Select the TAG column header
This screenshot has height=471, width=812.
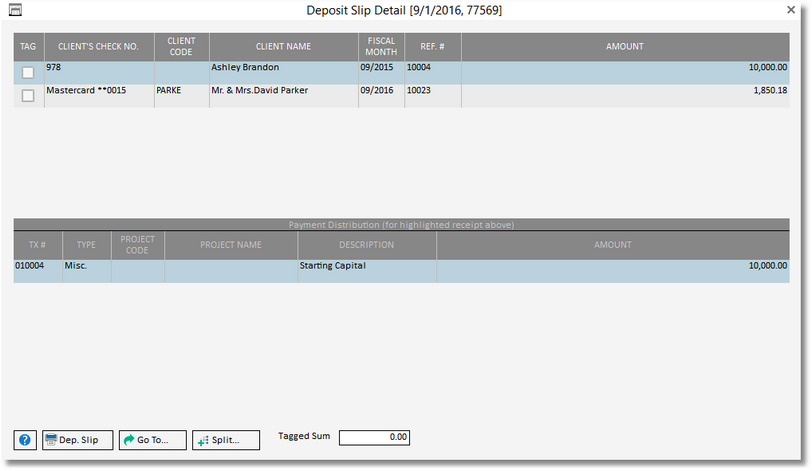pos(28,47)
